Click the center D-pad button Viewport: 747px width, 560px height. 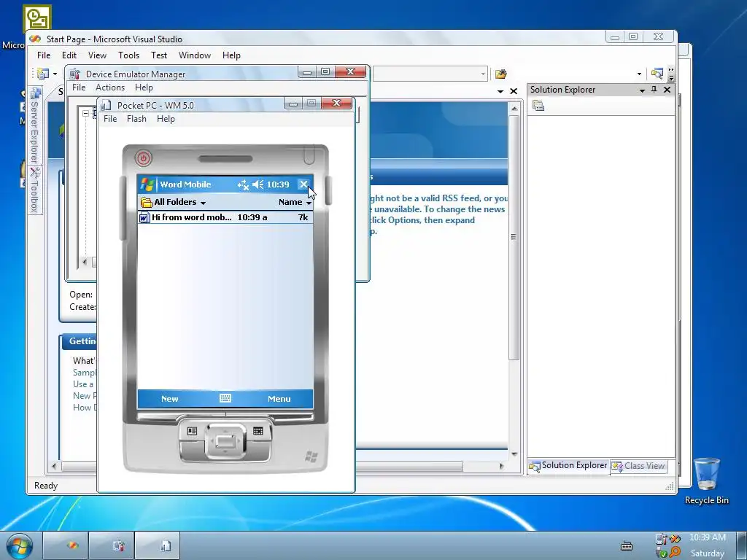click(225, 441)
